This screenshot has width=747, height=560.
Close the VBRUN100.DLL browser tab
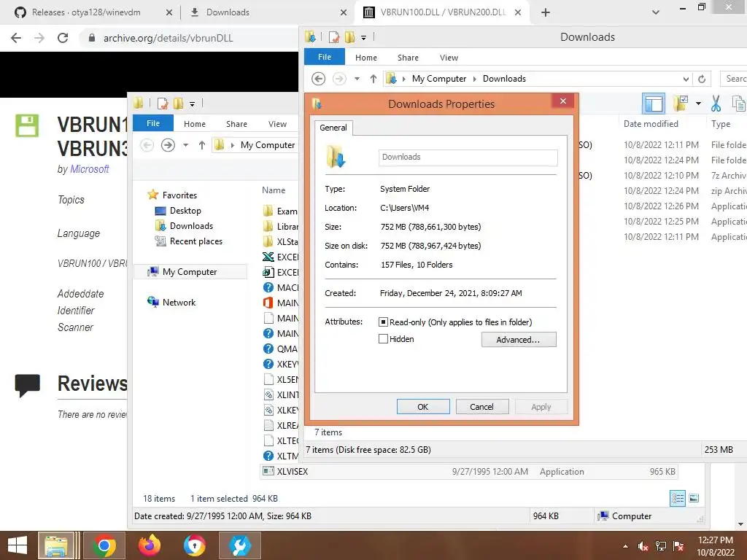518,12
